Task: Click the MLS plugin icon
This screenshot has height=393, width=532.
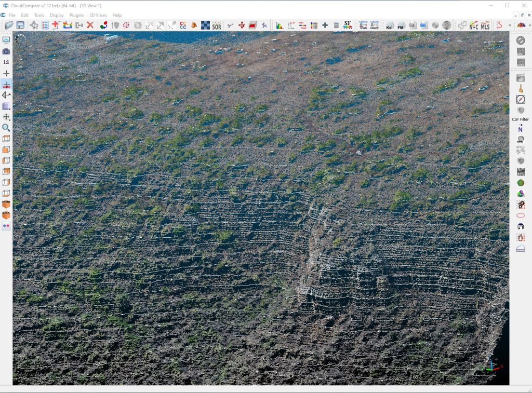Action: (485, 25)
